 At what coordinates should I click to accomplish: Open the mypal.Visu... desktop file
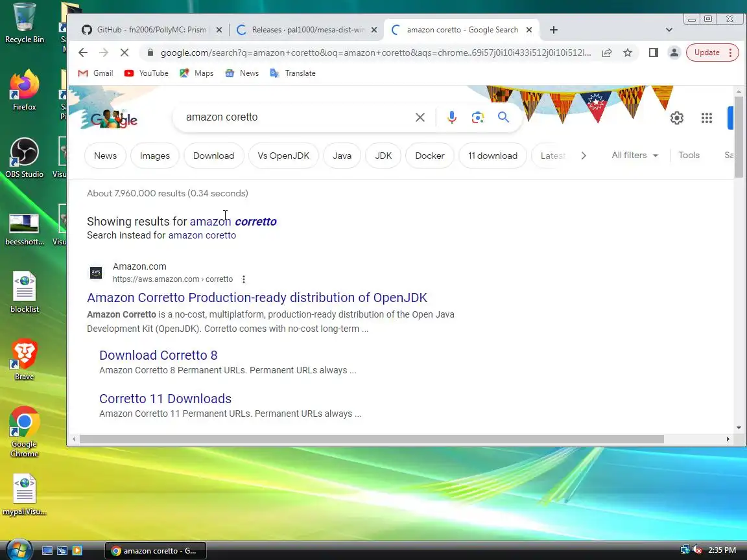tap(24, 495)
